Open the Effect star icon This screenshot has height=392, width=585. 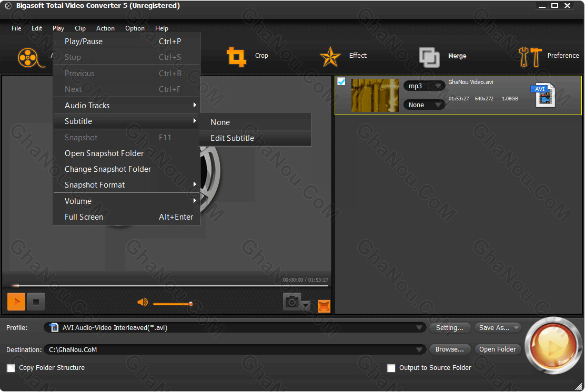[330, 57]
